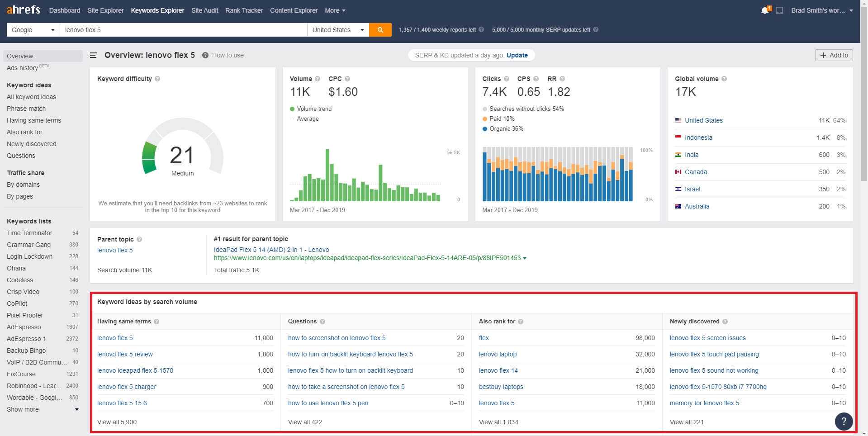Click the monitor icon in header
This screenshot has height=436, width=868.
click(x=779, y=10)
